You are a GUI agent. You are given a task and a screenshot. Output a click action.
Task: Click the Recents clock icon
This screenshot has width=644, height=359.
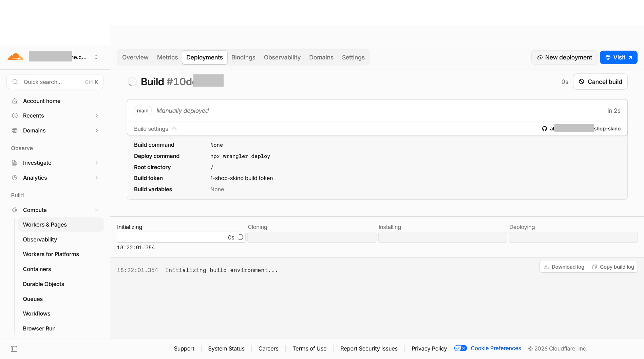pos(15,115)
